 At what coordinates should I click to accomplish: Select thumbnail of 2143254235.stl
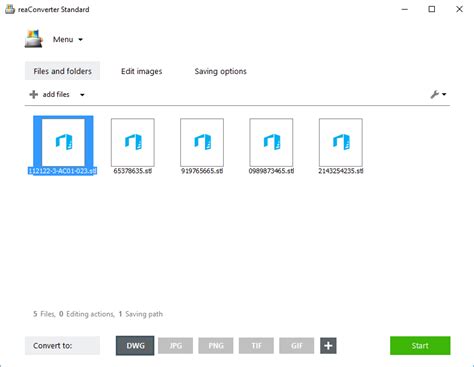click(x=341, y=142)
